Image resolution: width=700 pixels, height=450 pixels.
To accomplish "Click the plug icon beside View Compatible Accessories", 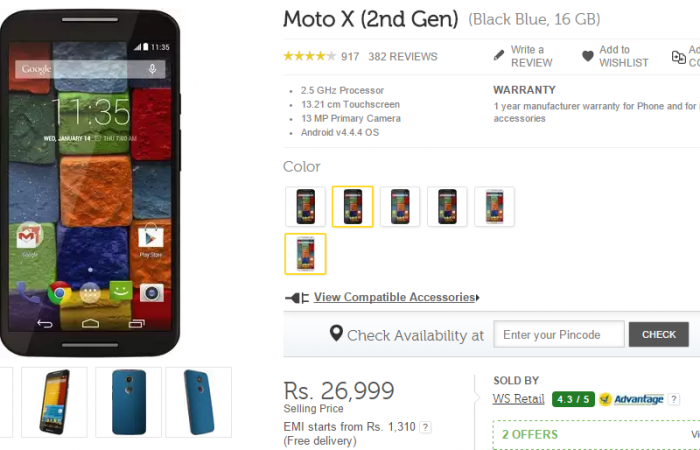I will pos(297,298).
